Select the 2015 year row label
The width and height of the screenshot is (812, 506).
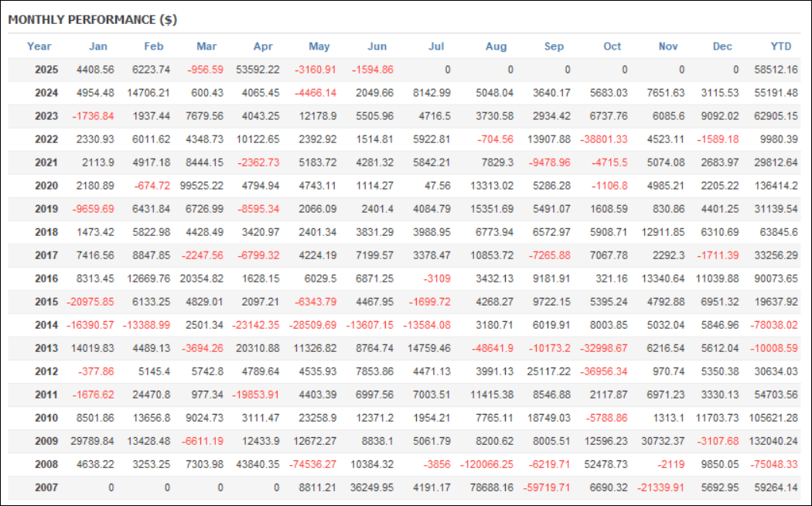tap(46, 302)
